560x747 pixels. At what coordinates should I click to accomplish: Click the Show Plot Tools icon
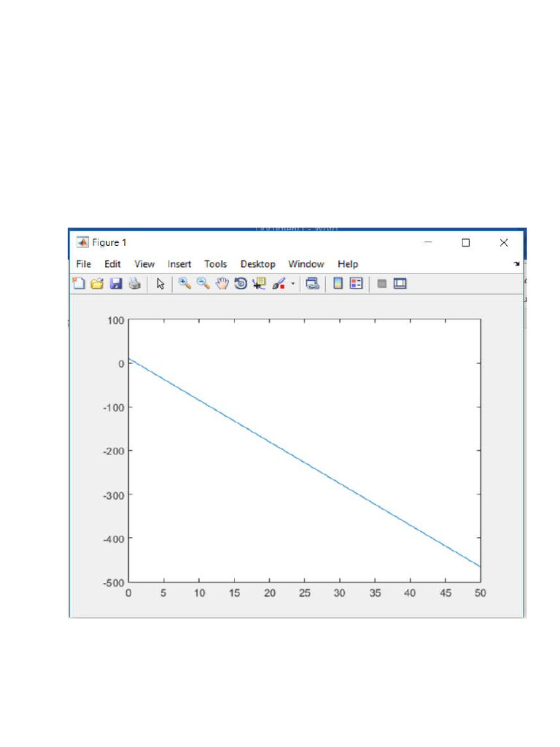pos(400,284)
